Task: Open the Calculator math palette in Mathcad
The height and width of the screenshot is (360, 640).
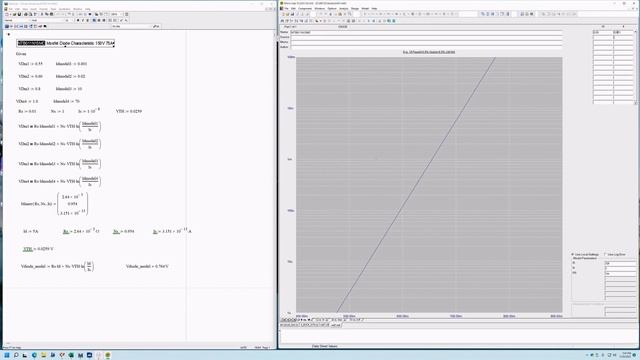Action: [7, 27]
